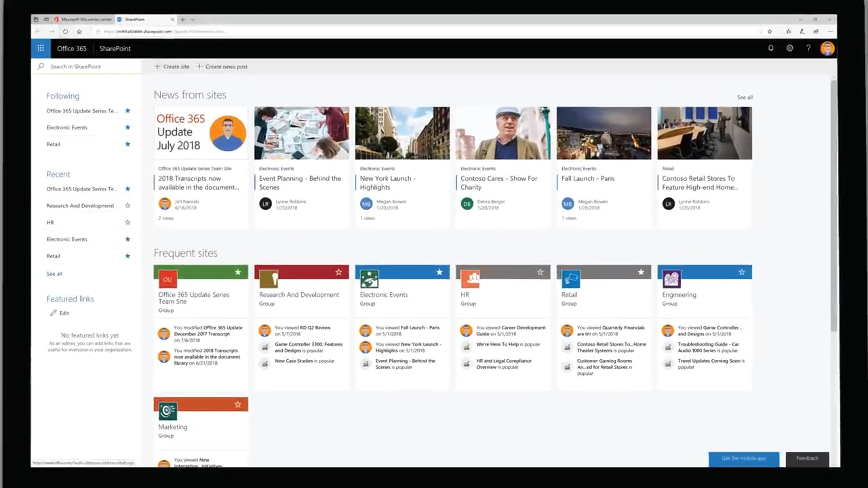Toggle follow star on Engineering site card

[x=741, y=272]
